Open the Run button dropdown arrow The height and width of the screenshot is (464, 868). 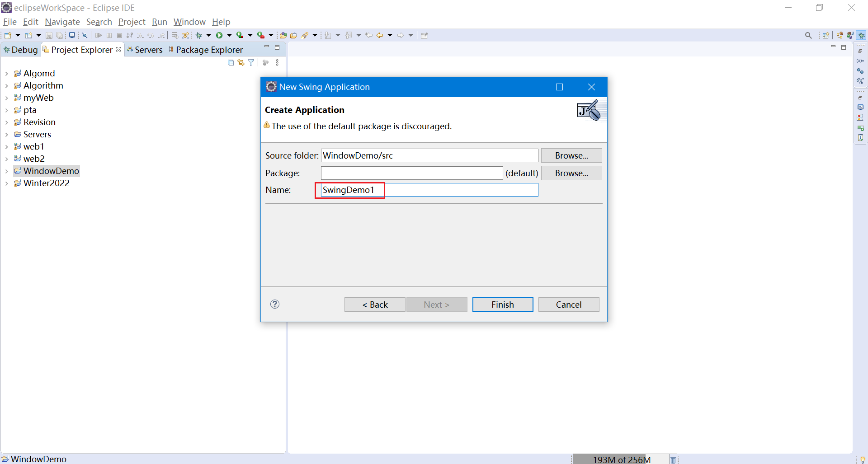tap(229, 35)
